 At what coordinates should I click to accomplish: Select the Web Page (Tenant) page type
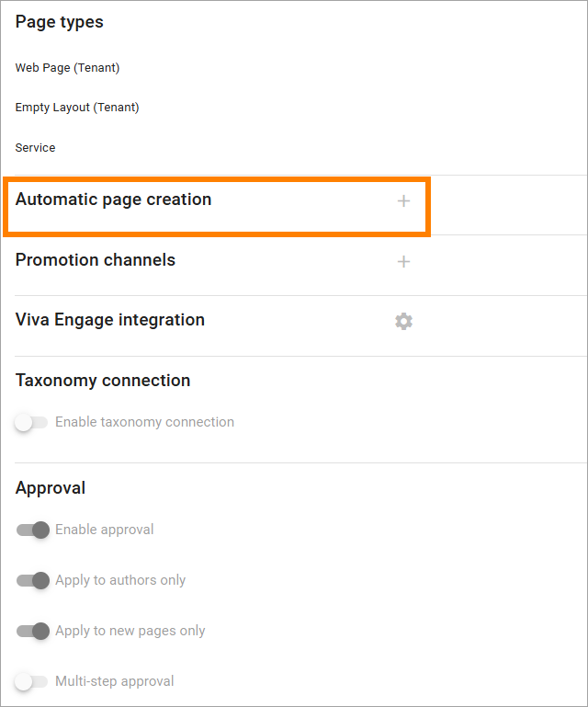point(68,68)
